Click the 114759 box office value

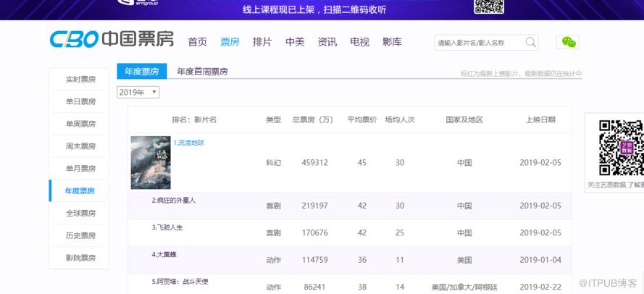(314, 260)
